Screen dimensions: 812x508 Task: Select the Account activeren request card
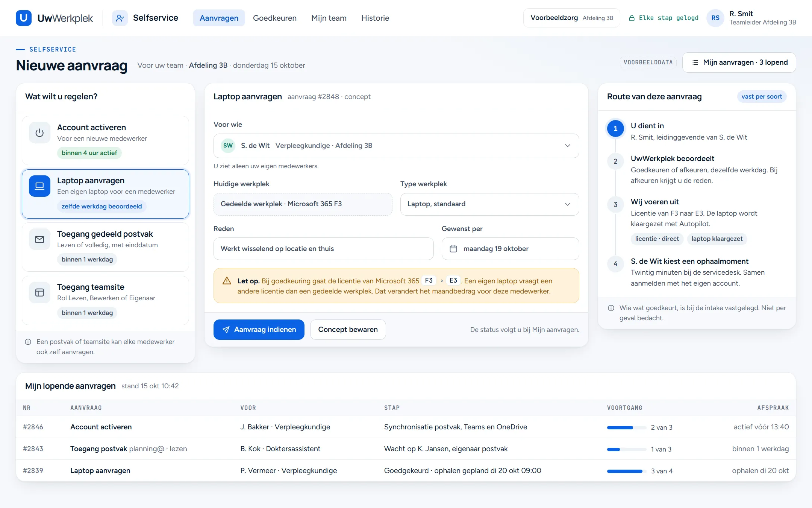pos(105,140)
